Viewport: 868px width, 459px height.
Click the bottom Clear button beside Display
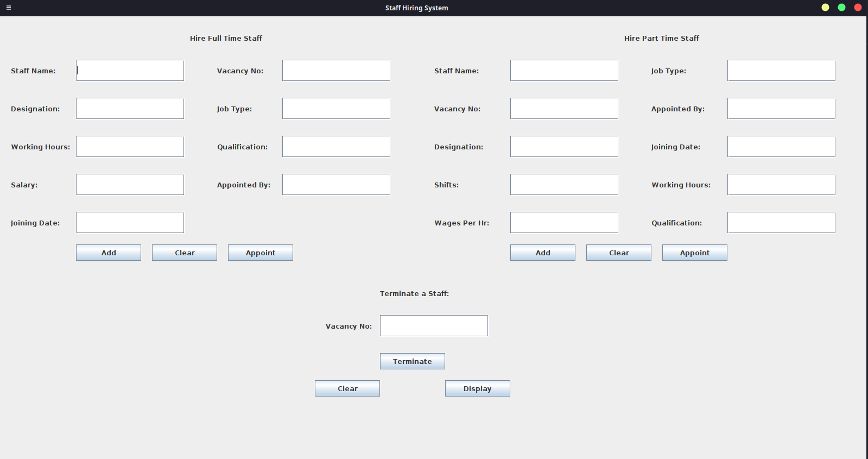[x=347, y=388]
